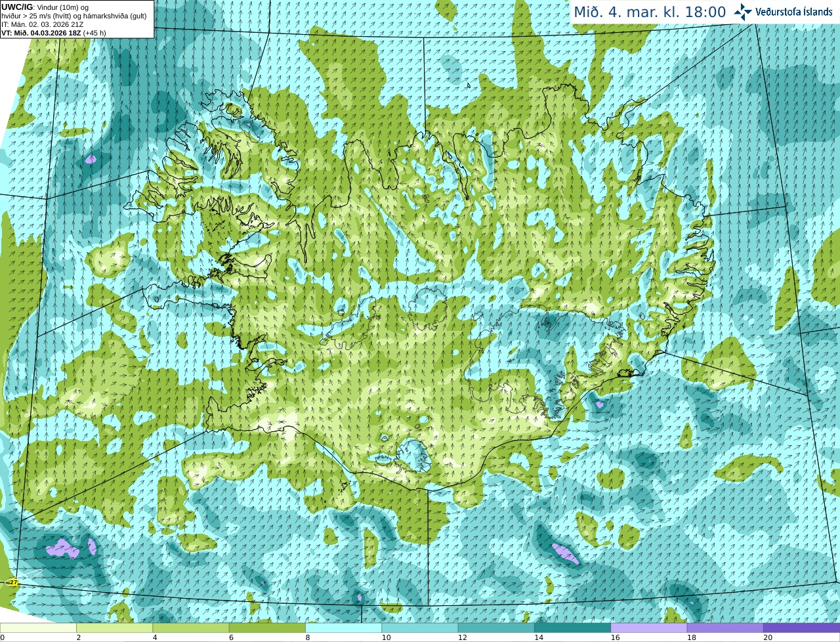Pick the 0–2 palest yellow scale swatch
This screenshot has height=642, width=840.
coord(38,628)
